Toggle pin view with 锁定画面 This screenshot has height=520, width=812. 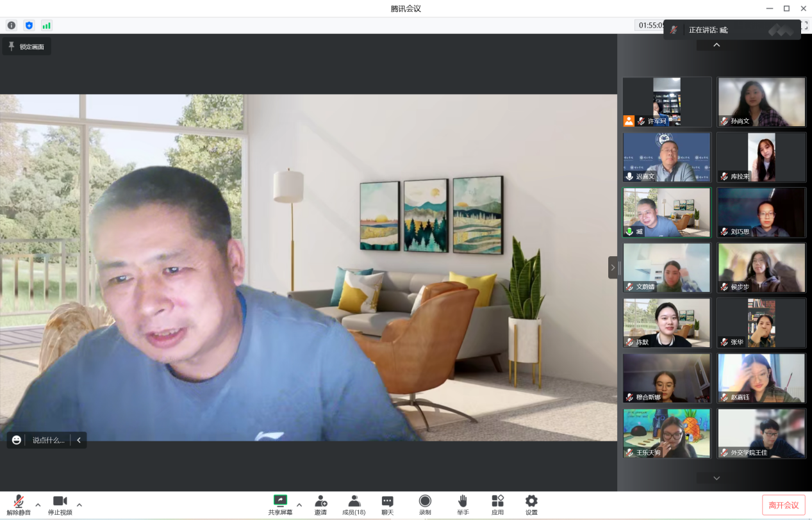pos(26,47)
